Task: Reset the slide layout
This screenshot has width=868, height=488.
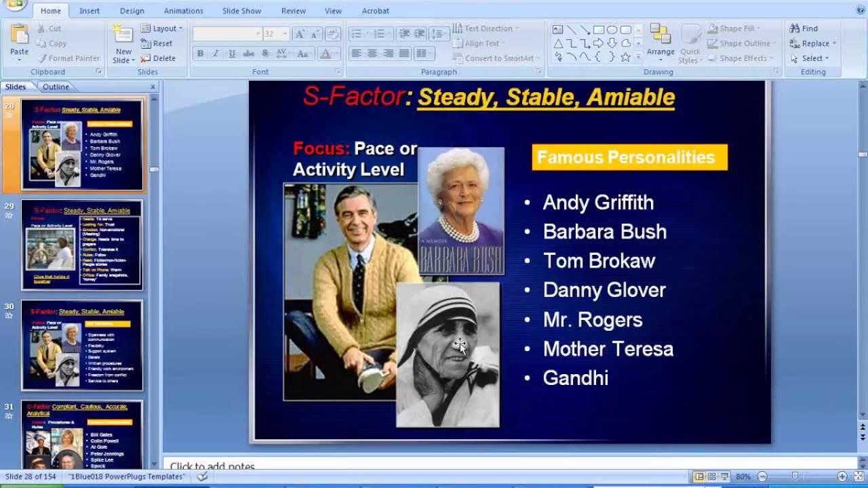Action: 157,43
